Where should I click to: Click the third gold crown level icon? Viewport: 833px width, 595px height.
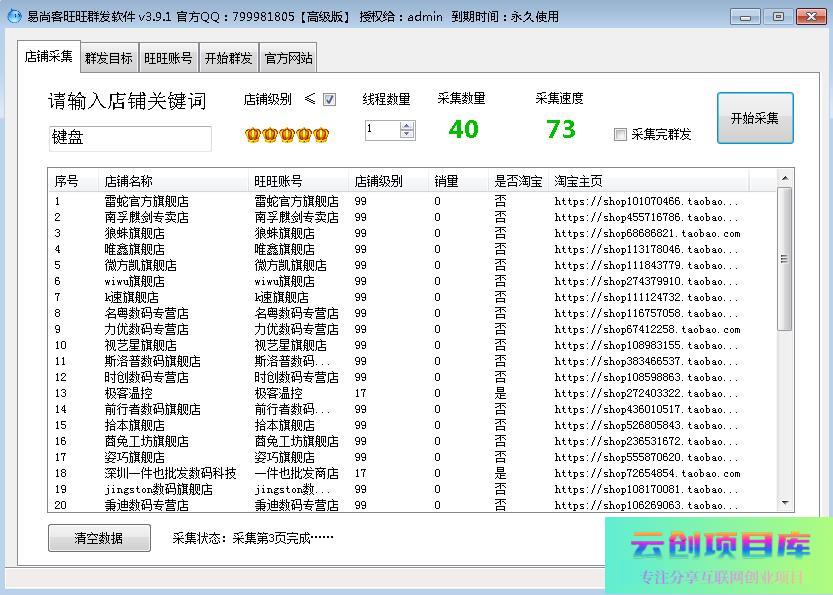click(x=286, y=134)
